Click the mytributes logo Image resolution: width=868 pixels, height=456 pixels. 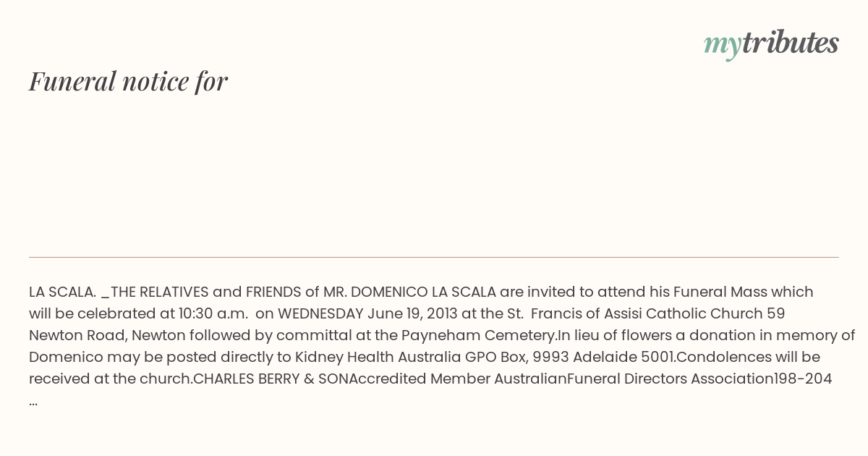click(771, 43)
